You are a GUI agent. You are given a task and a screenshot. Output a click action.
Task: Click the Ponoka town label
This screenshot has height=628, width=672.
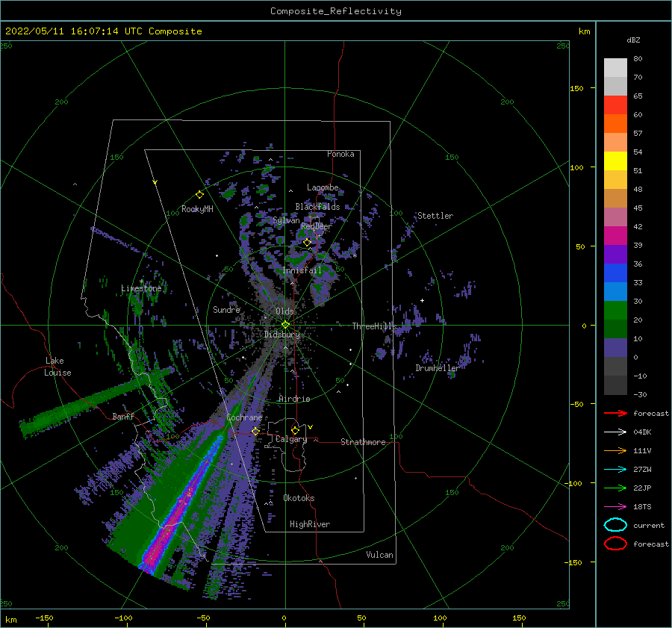340,154
